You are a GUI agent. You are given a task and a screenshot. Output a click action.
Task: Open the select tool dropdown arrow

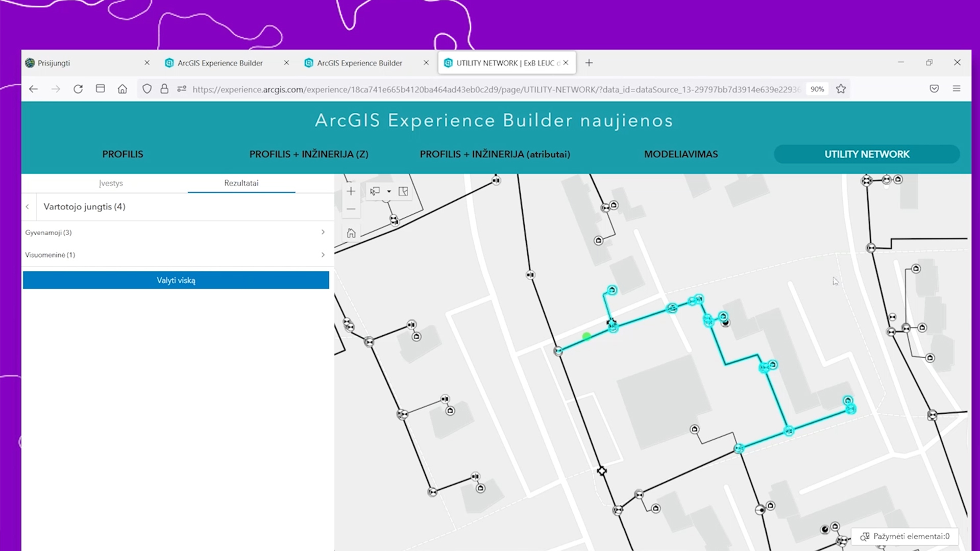[389, 191]
